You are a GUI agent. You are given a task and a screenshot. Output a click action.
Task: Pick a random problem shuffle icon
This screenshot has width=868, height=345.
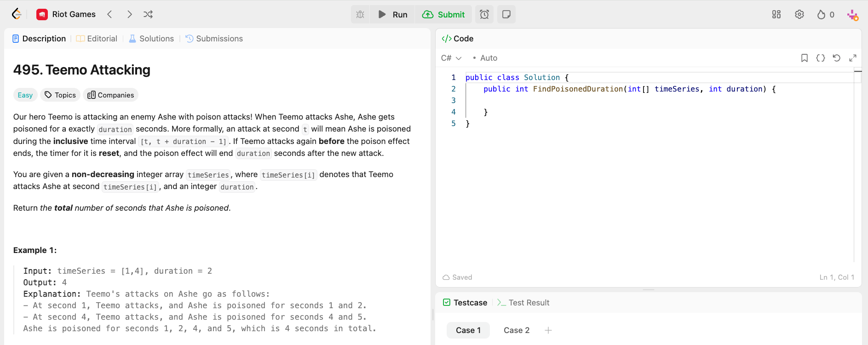tap(148, 14)
